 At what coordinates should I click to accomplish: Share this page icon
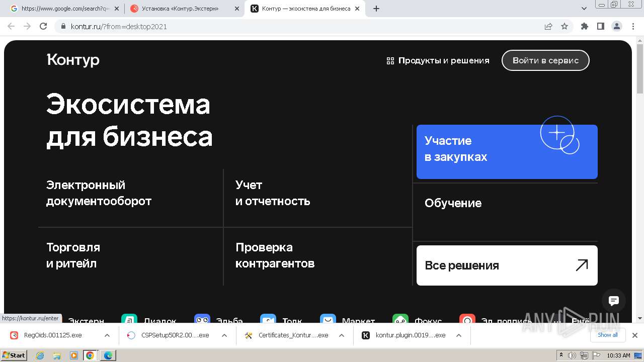(548, 27)
